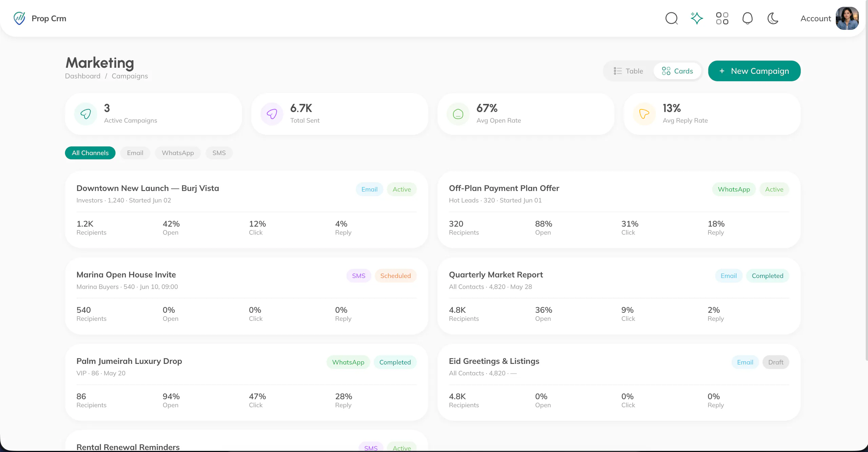Click WhatsApp badge on Palm Jumeirah card

coord(348,362)
